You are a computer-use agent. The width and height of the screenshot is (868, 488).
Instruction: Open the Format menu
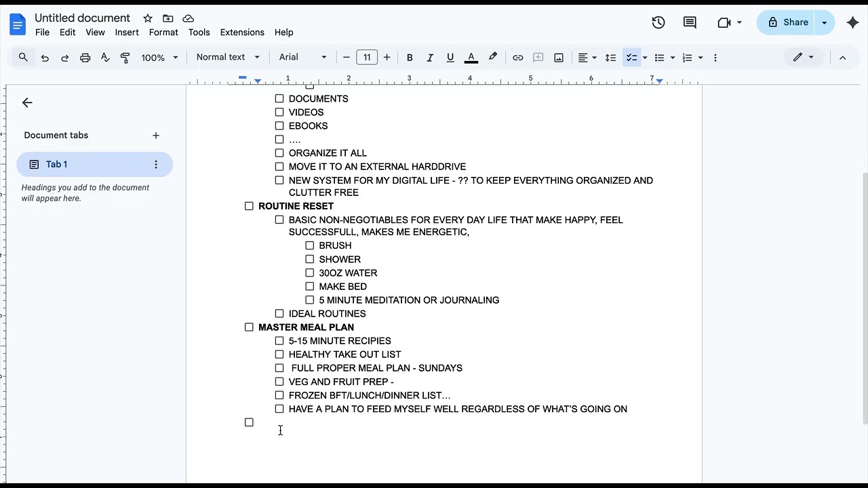click(x=163, y=33)
